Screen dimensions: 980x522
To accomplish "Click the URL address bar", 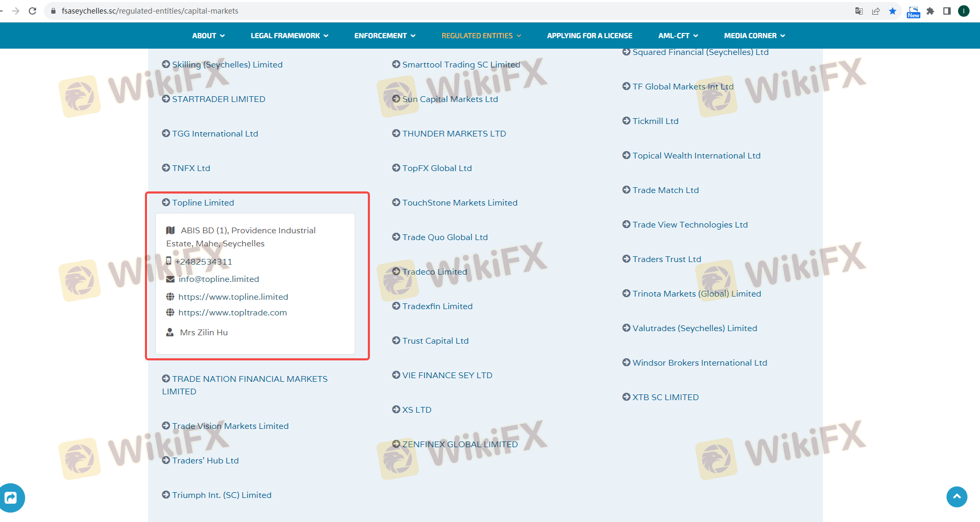I will point(419,11).
